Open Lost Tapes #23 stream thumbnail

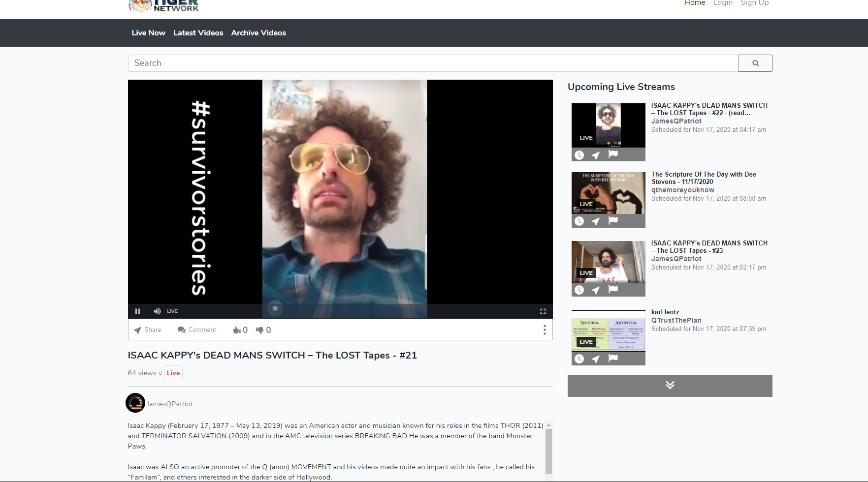(x=608, y=262)
